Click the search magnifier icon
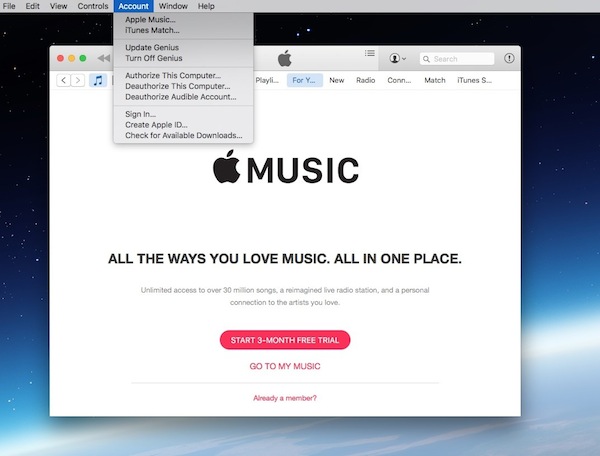600x456 pixels. [x=426, y=59]
